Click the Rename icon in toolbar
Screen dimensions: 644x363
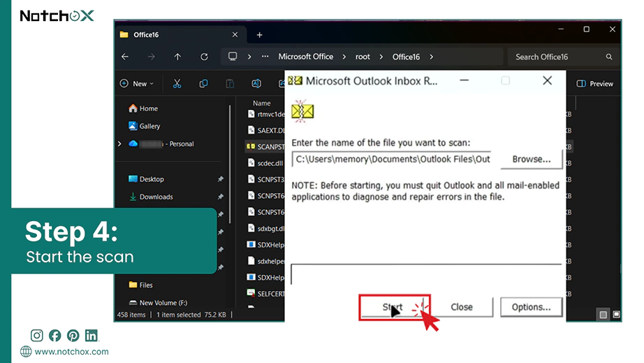click(x=256, y=83)
